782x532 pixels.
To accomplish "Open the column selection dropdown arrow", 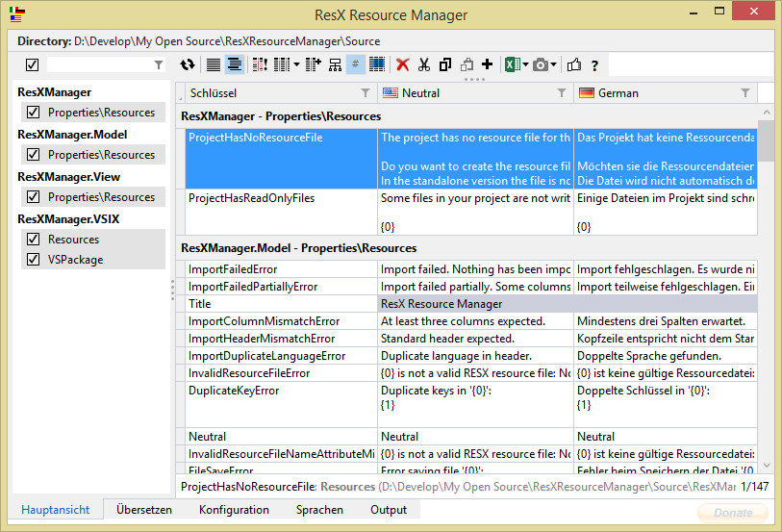I will (x=297, y=64).
